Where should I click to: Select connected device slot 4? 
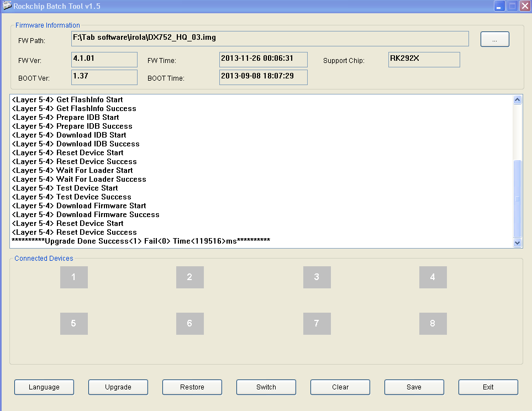pos(433,277)
